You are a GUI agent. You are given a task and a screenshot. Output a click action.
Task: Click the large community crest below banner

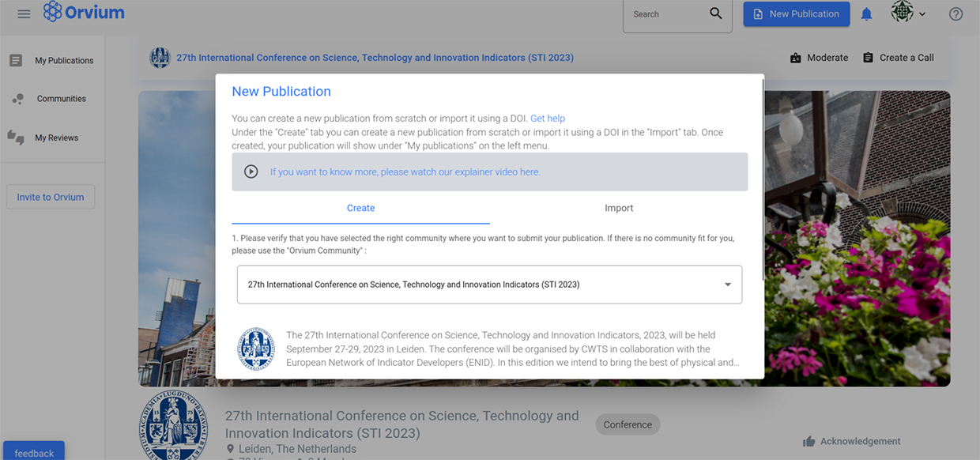point(174,427)
